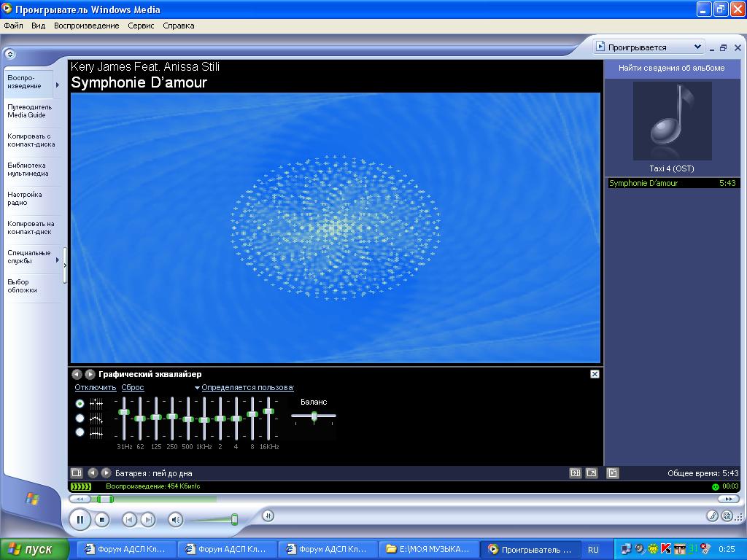Select the second equalizer slider mode radio

point(80,418)
